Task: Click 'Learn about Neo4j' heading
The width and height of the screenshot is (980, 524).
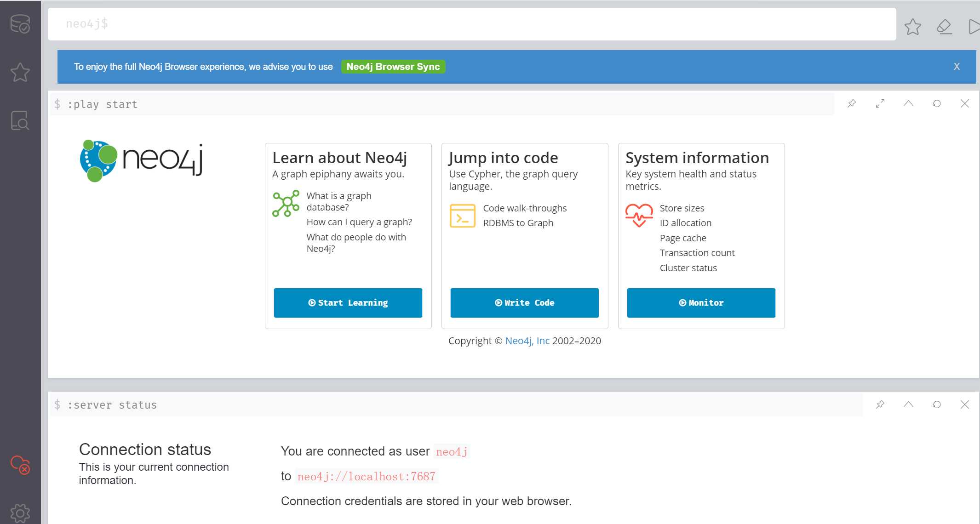Action: [x=340, y=158]
